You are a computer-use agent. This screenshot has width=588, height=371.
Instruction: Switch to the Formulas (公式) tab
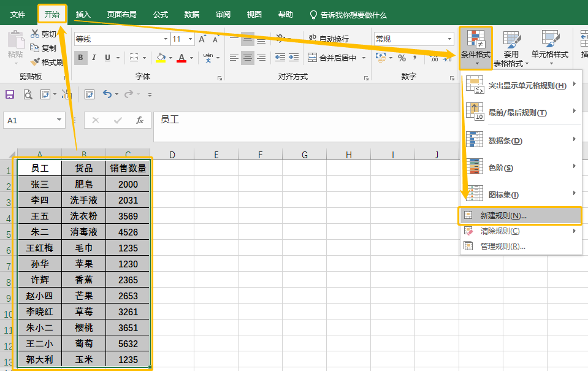[x=161, y=15]
